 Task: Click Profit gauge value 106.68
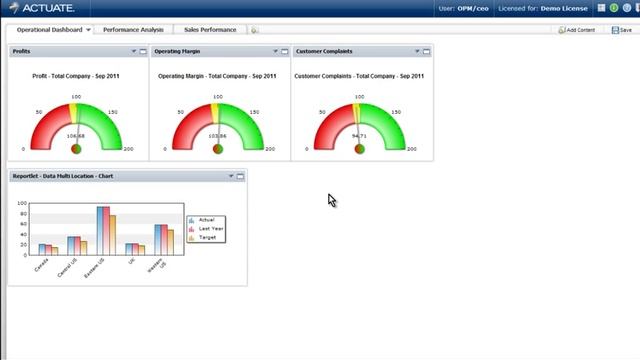coord(76,136)
